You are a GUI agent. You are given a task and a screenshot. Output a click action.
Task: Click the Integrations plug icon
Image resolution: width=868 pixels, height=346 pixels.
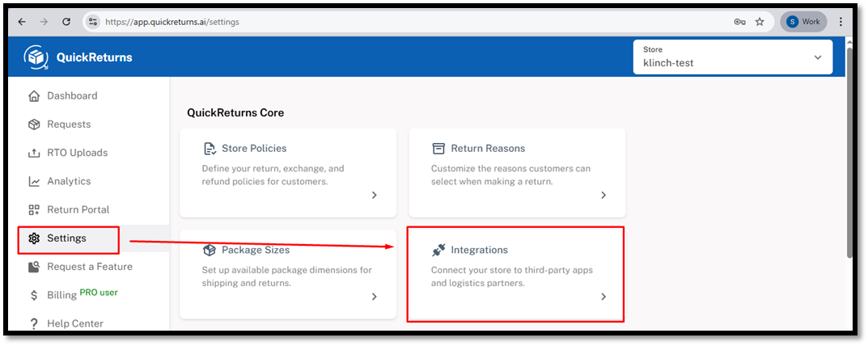(x=438, y=251)
